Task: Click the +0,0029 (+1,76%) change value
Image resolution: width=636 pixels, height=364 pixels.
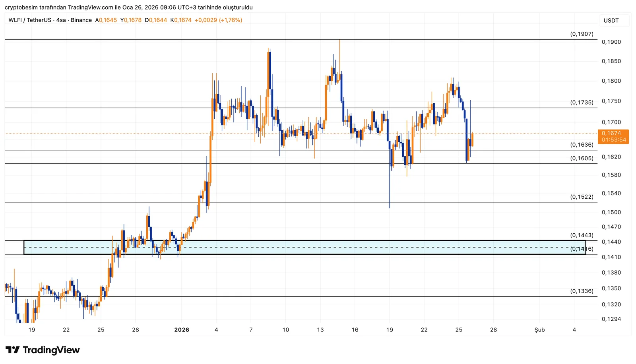Action: 218,20
